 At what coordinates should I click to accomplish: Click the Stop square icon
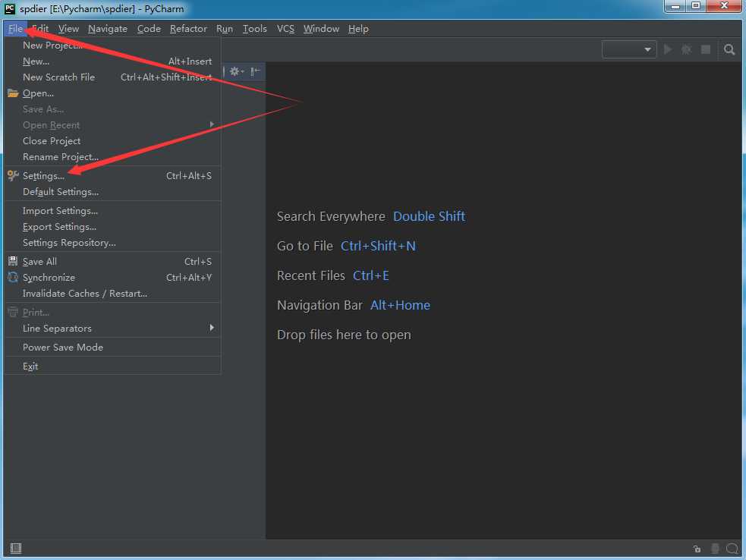point(706,49)
